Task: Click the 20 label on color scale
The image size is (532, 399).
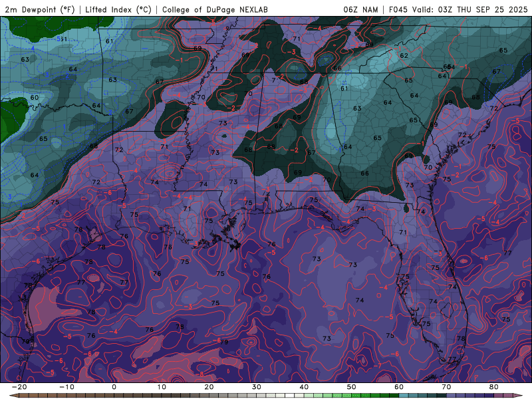Action: point(209,387)
